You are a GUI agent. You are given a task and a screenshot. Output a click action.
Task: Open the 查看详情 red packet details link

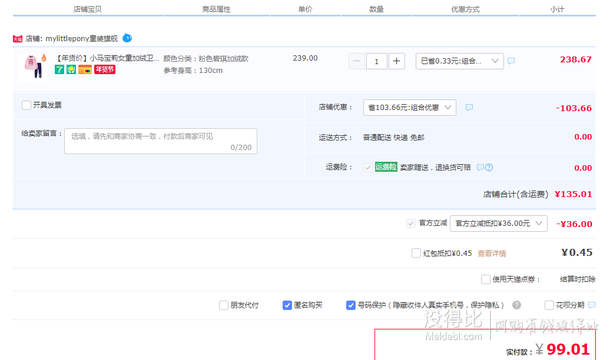[492, 254]
